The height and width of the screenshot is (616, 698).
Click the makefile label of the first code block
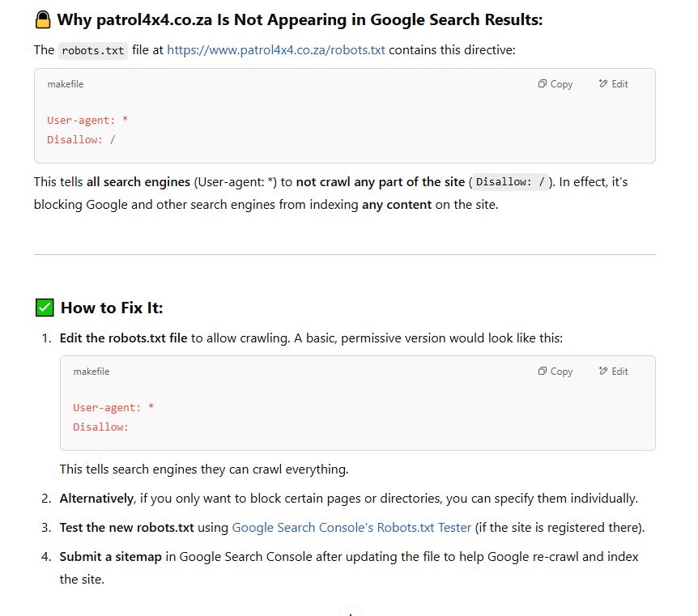point(66,84)
